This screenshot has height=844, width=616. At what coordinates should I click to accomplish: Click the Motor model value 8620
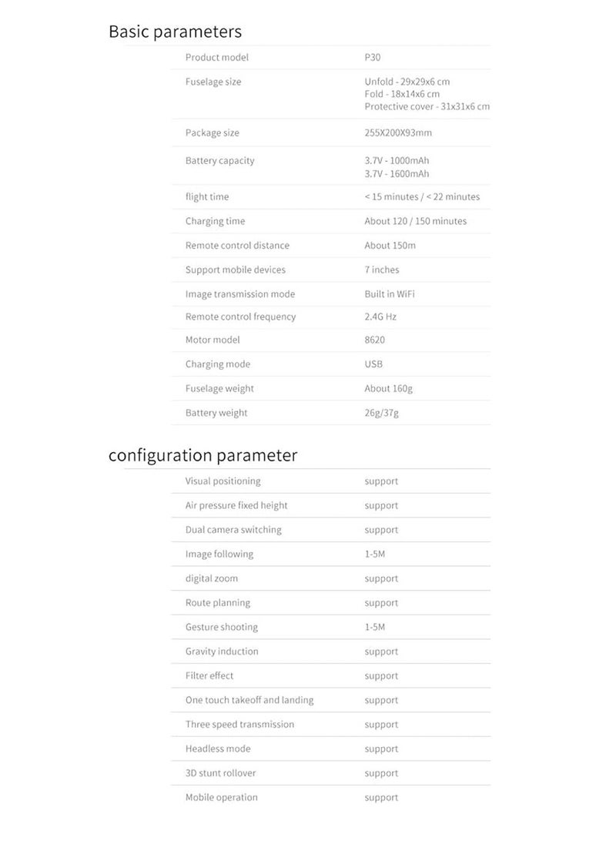[374, 340]
